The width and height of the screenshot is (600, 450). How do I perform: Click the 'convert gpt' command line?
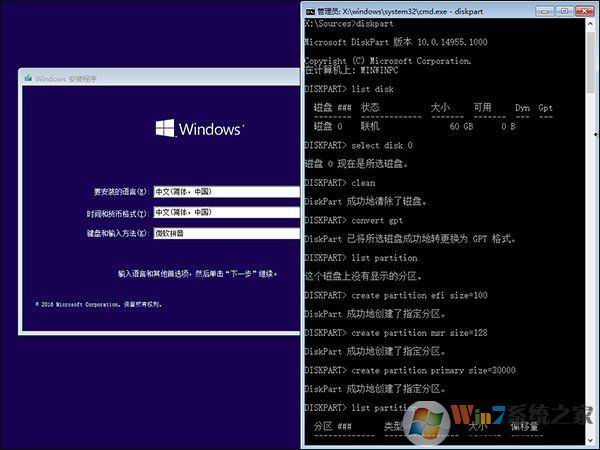354,220
